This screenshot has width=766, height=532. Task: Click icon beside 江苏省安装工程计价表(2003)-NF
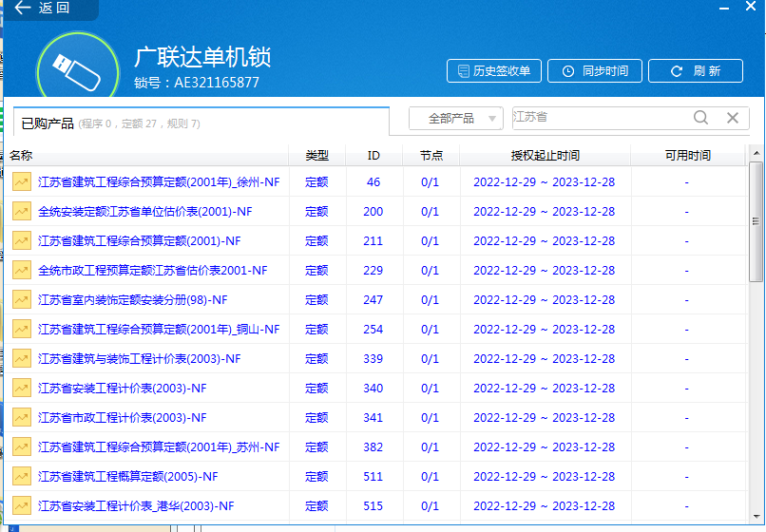[22, 388]
